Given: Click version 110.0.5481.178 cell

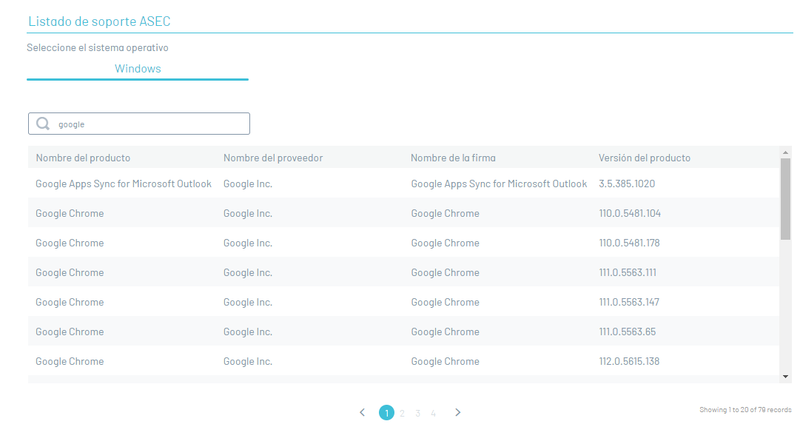Looking at the screenshot, I should (x=629, y=243).
